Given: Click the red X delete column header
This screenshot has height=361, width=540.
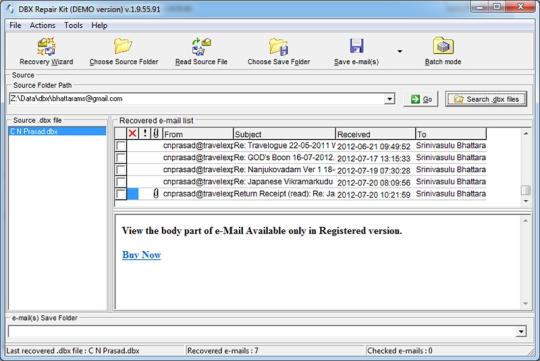Looking at the screenshot, I should (x=132, y=133).
